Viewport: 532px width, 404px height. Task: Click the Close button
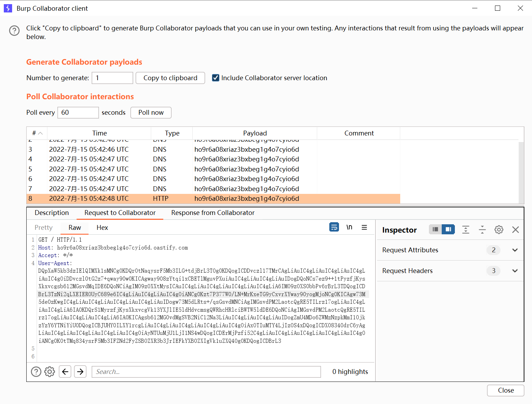coord(506,390)
